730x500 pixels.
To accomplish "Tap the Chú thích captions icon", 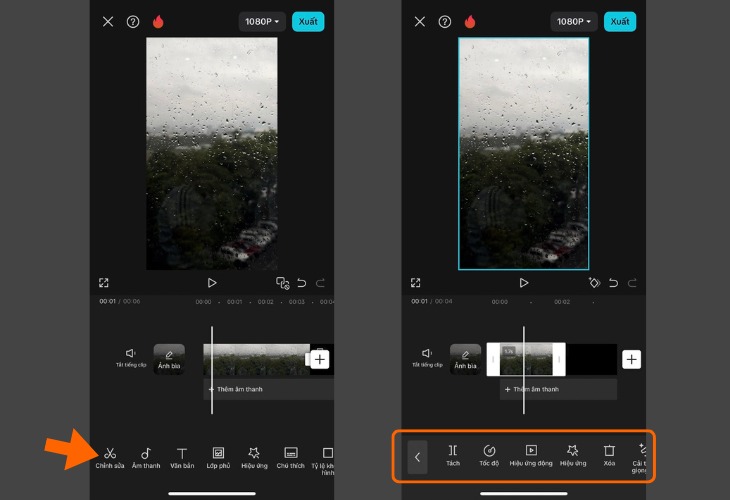I will [x=291, y=455].
